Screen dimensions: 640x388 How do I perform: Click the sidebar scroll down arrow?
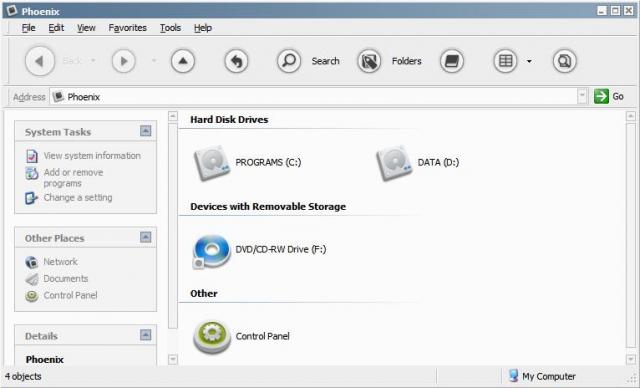(x=173, y=359)
